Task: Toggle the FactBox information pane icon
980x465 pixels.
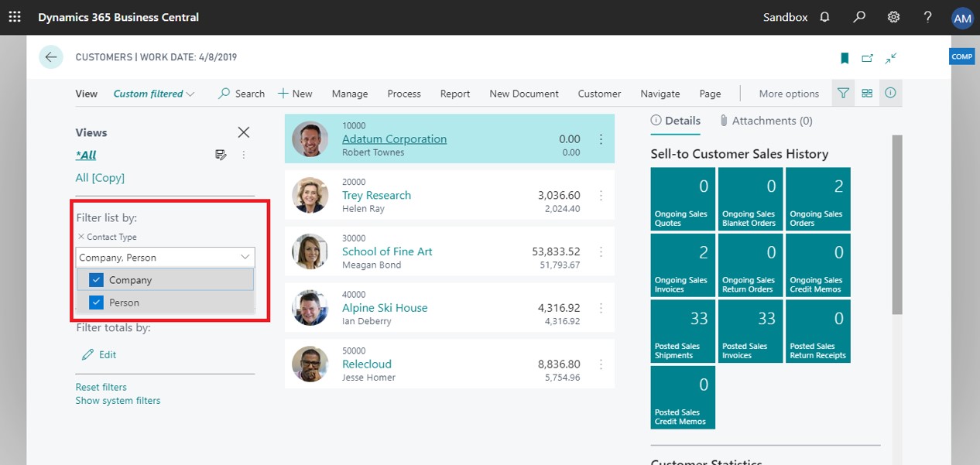Action: tap(890, 94)
